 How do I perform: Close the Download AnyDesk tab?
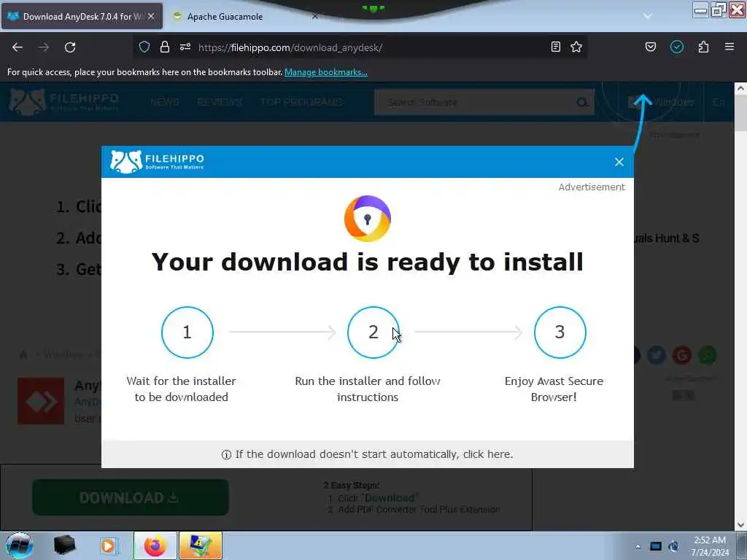click(x=151, y=16)
